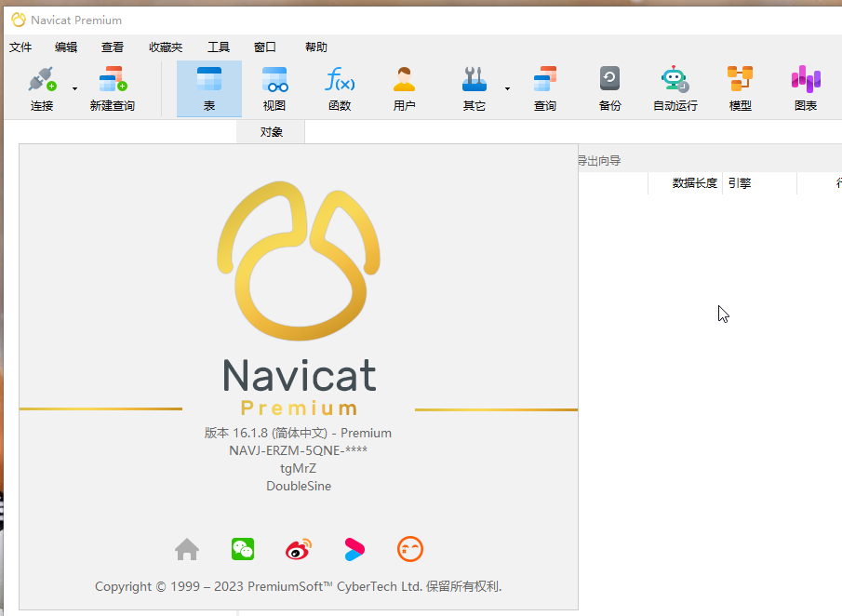The height and width of the screenshot is (616, 842).
Task: Open the Edit (编辑) menu
Action: pyautogui.click(x=66, y=47)
